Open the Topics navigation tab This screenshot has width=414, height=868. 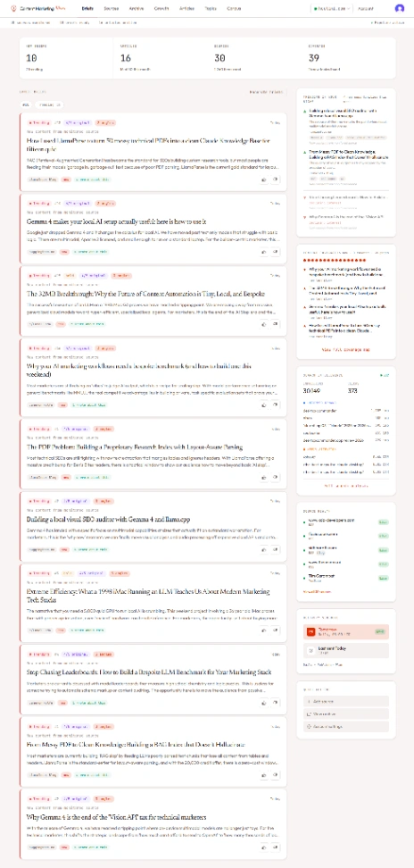[210, 9]
